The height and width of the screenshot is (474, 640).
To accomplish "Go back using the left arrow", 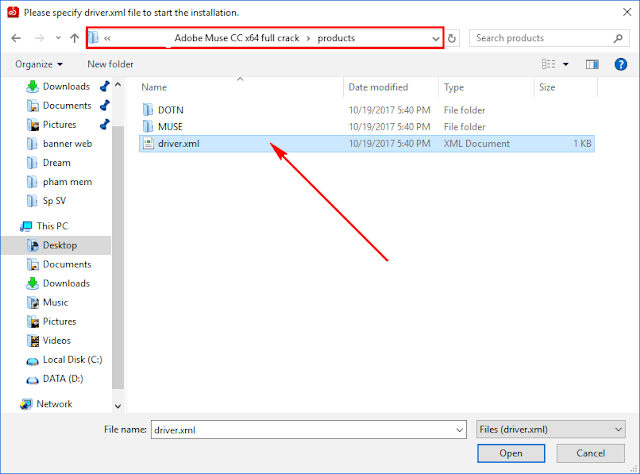I will 16,38.
